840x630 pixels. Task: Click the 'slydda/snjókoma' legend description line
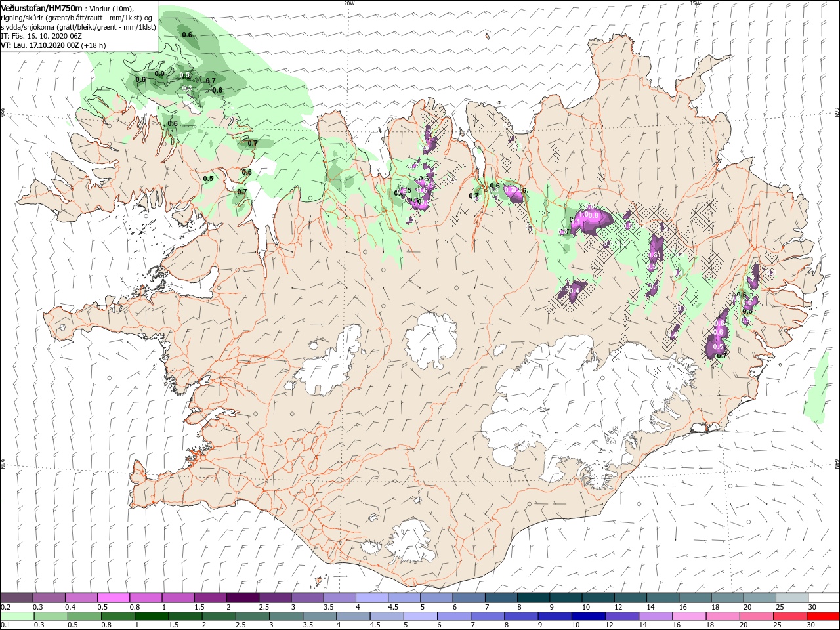coord(78,27)
